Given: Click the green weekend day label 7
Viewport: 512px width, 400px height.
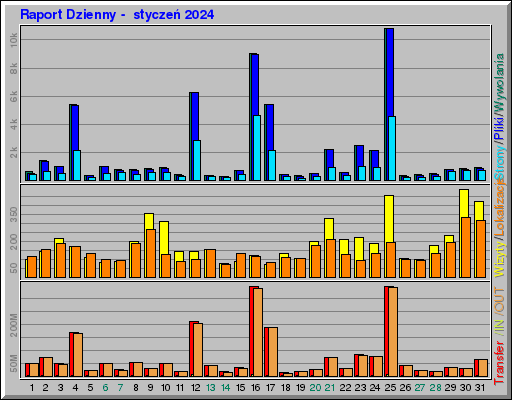Looking at the screenshot, I should 121,388.
